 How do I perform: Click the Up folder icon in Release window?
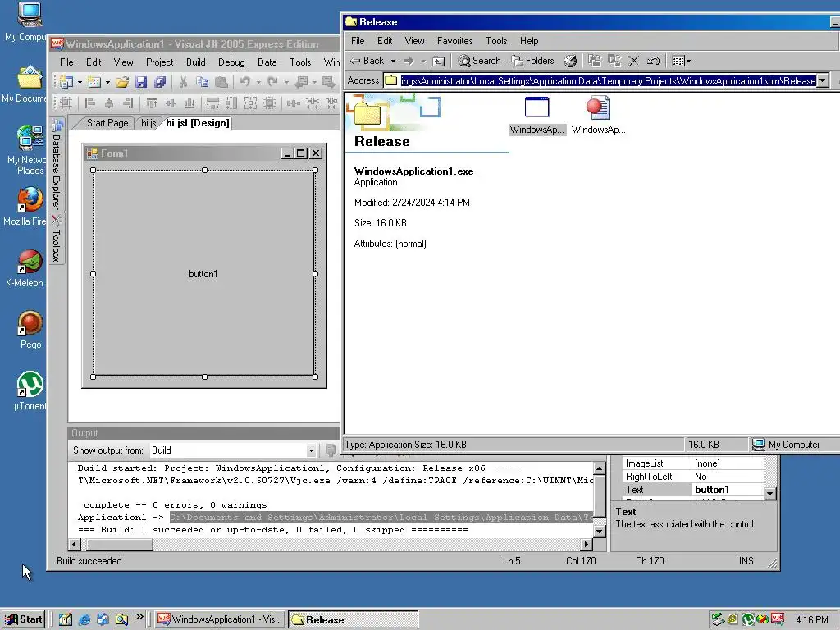click(438, 61)
